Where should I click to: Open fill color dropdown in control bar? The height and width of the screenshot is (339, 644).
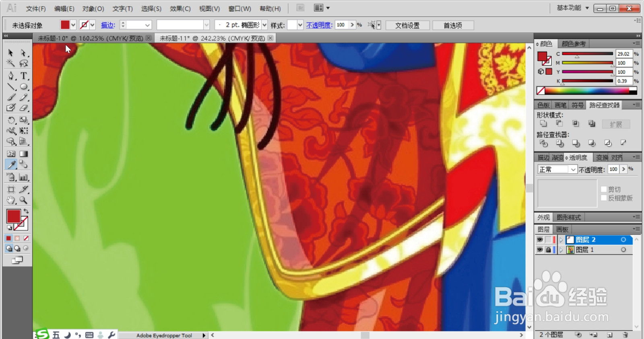click(73, 25)
